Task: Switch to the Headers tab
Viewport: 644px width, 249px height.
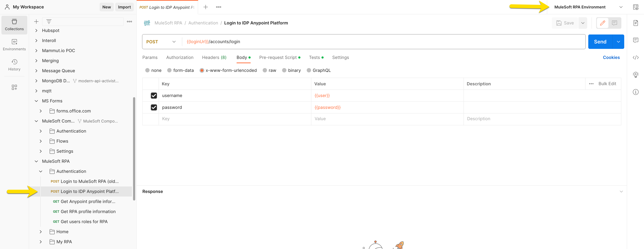Action: (214, 57)
